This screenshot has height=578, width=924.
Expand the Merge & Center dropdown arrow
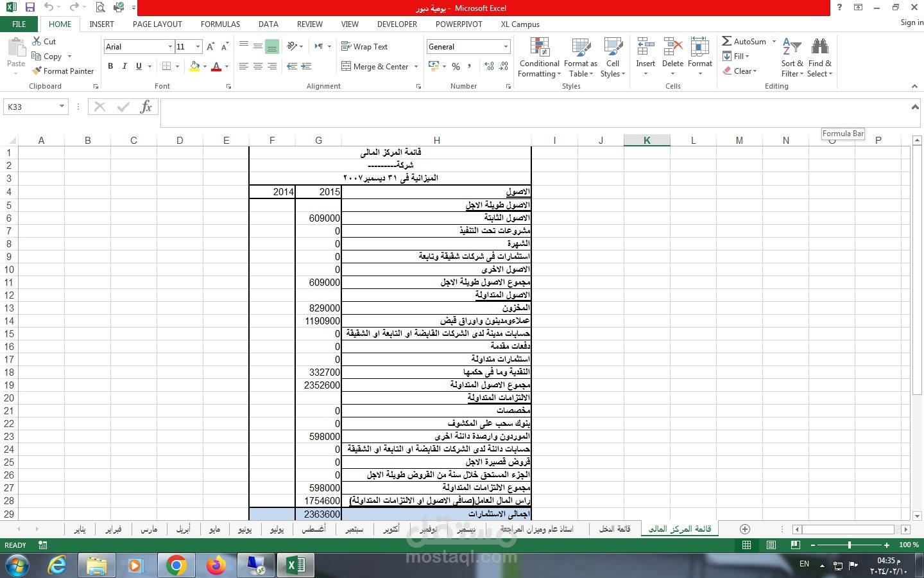tap(416, 66)
